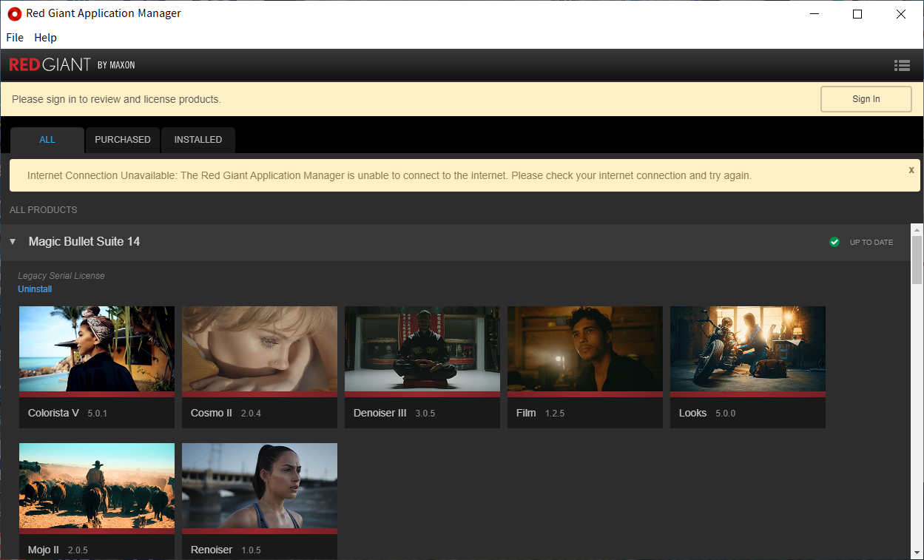
Task: Click the Film 1.2.5 label
Action: 540,413
